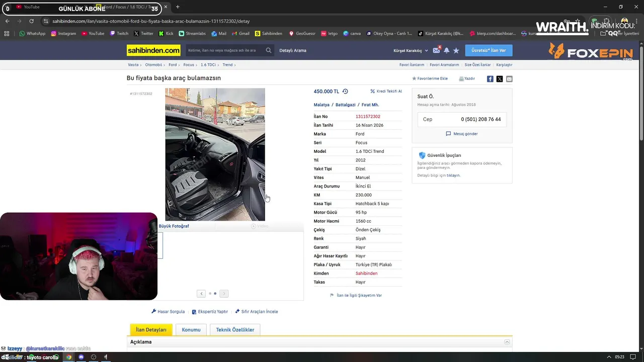Click the browser back arrow
This screenshot has height=362, width=644.
(x=7, y=21)
